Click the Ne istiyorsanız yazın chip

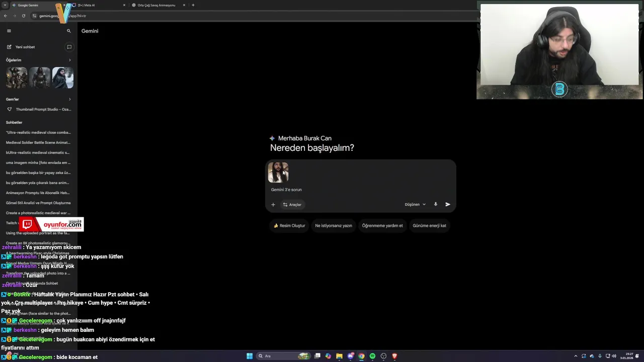coord(334,226)
